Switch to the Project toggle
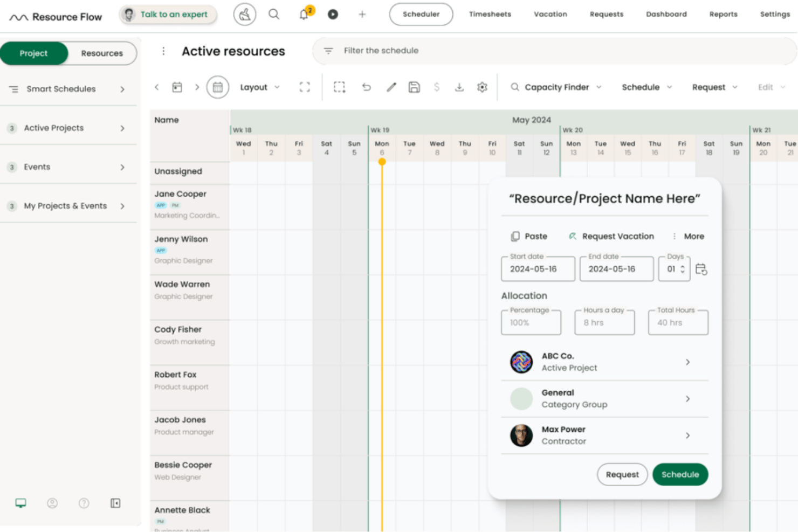This screenshot has height=532, width=798. 34,53
